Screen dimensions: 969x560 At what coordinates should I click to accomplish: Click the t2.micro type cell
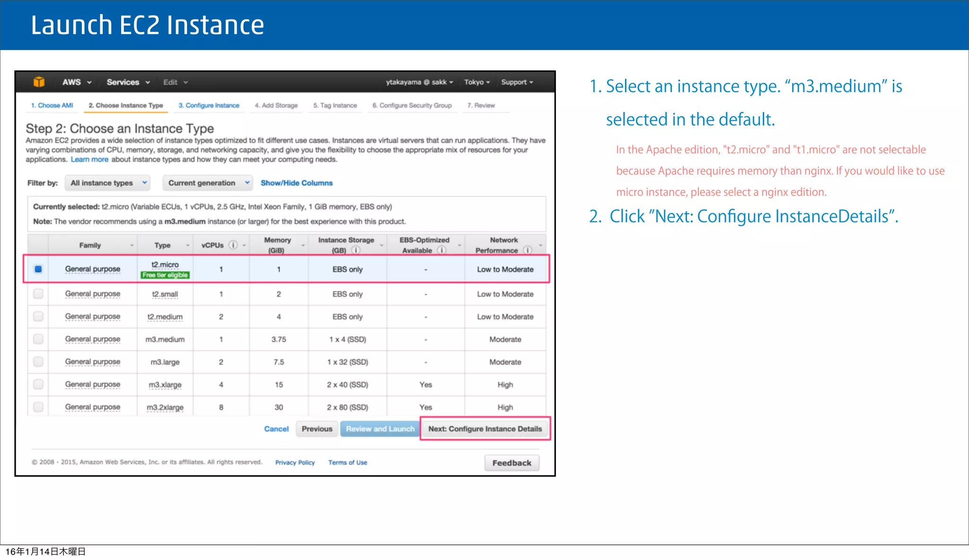pos(165,265)
